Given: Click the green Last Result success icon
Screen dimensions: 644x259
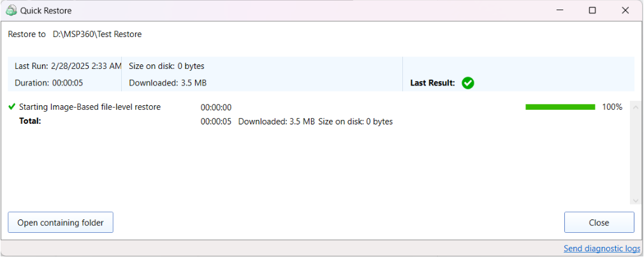Looking at the screenshot, I should [468, 83].
